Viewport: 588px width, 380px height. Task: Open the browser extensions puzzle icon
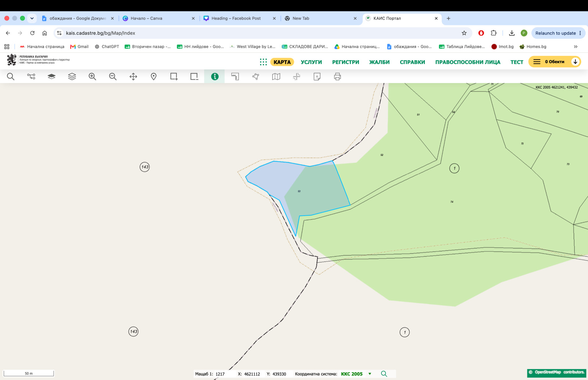pos(494,33)
